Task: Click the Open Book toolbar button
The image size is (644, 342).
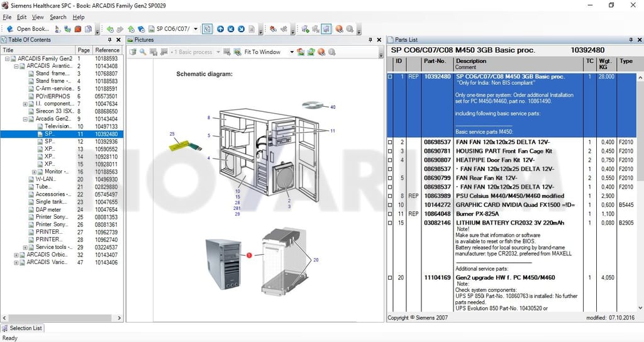Action: (28, 29)
